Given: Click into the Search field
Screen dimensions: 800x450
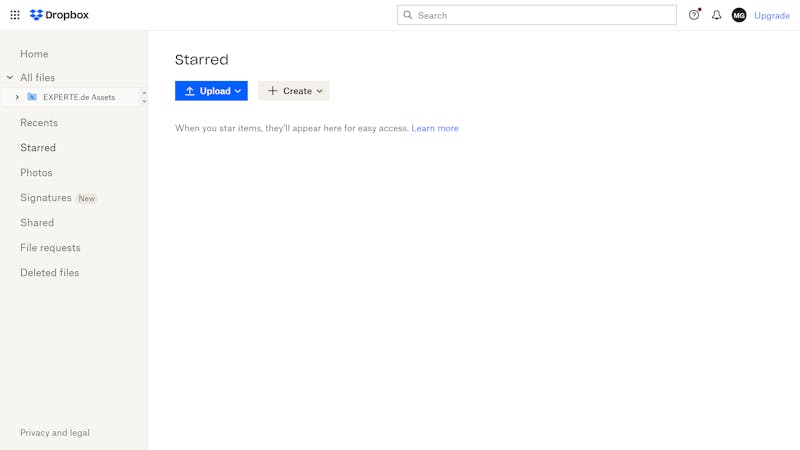Looking at the screenshot, I should tap(537, 15).
